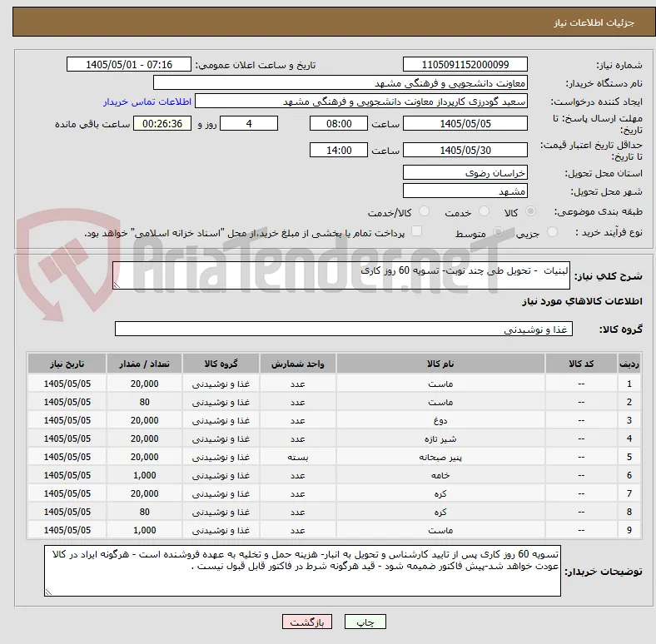The height and width of the screenshot is (644, 656).
Task: Click the شماره نیاز field 1105091152000099
Action: [465, 64]
